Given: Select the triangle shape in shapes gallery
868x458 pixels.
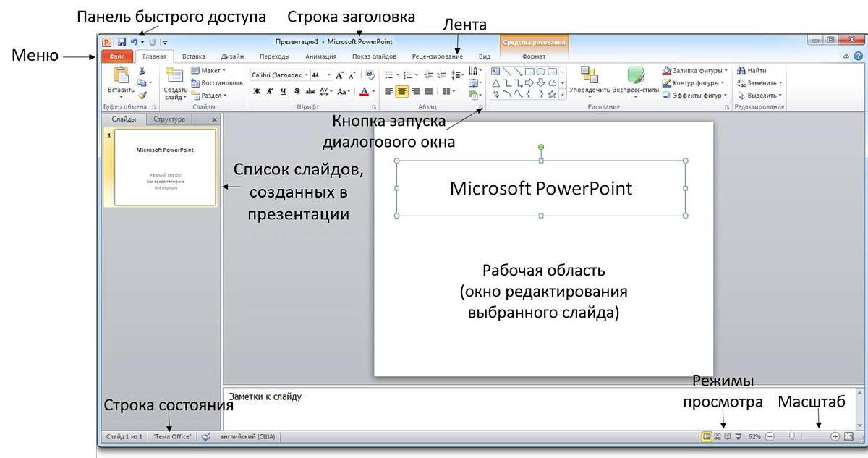Looking at the screenshot, I should pos(496,83).
